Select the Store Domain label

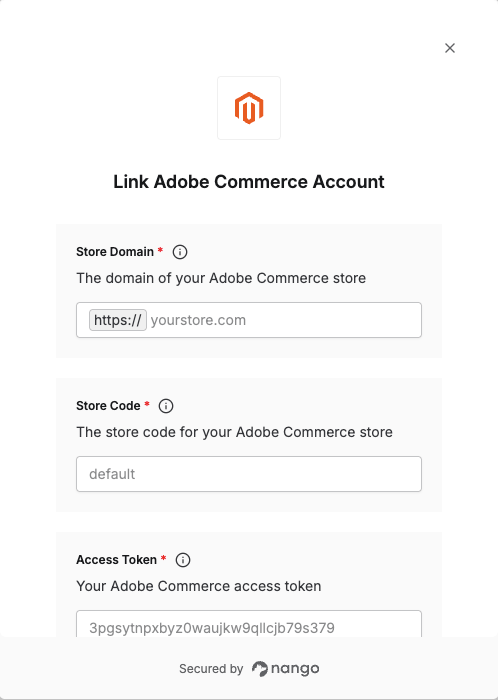coord(115,252)
